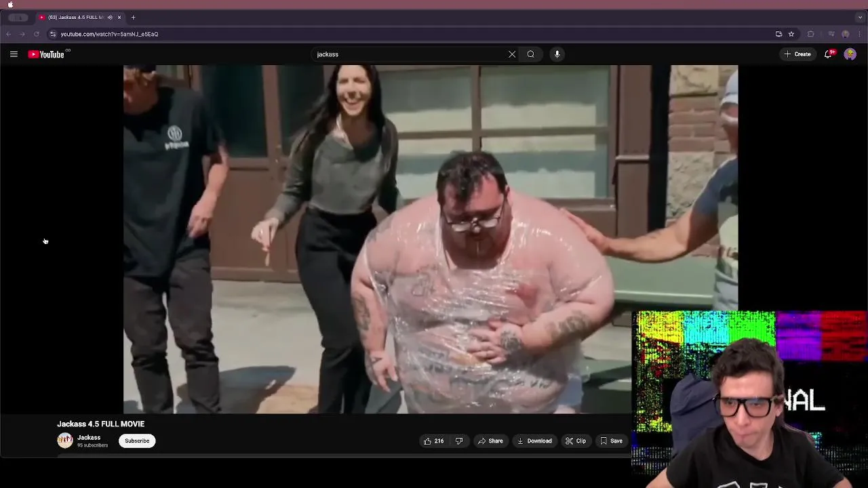Save the video to a playlist
Screen dimensions: 868x488
pyautogui.click(x=611, y=441)
